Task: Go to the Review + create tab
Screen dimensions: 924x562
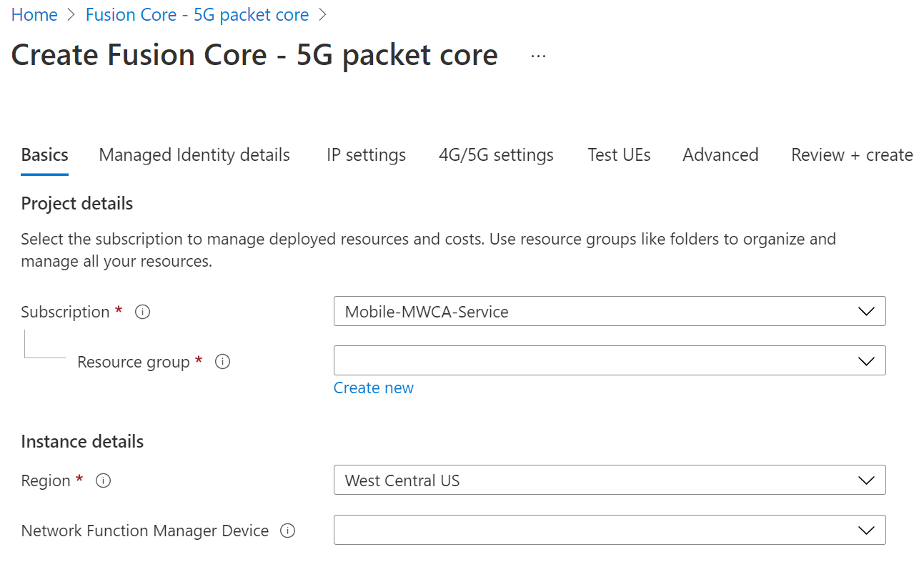Action: (852, 155)
